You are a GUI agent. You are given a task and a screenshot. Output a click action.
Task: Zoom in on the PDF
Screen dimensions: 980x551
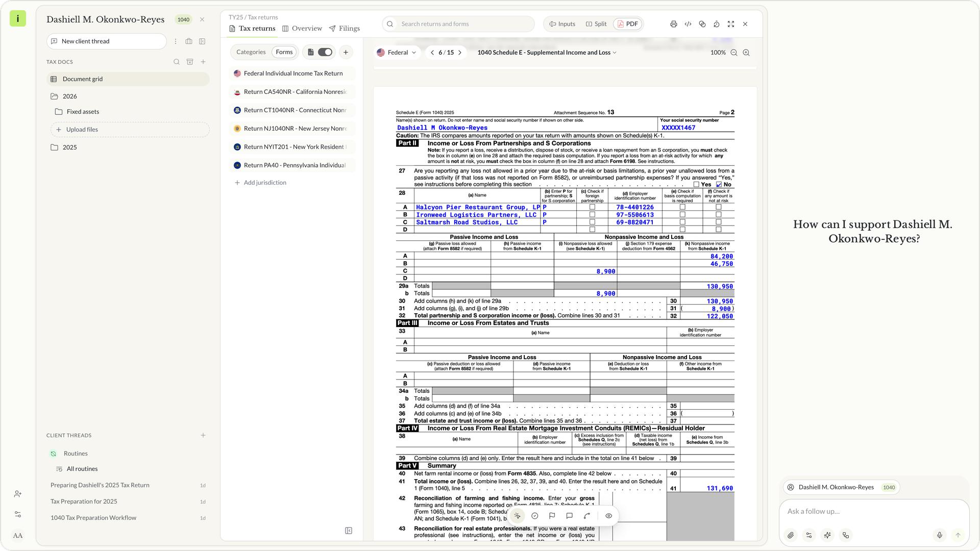point(746,53)
